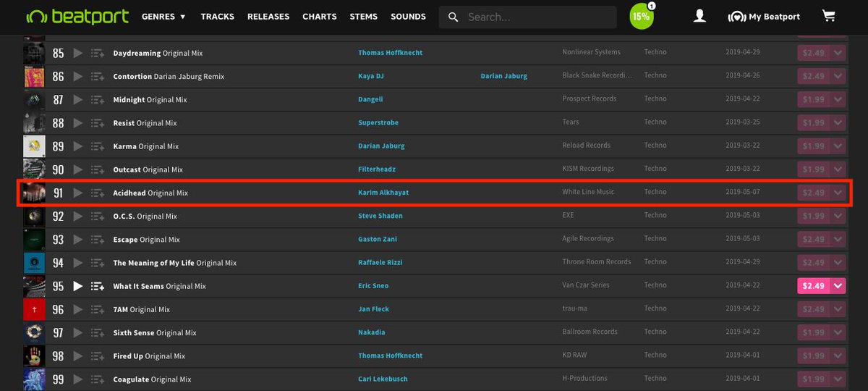The width and height of the screenshot is (868, 391).
Task: Open artist Thomas Hoffknecht on Daydreaming row
Action: pos(391,53)
